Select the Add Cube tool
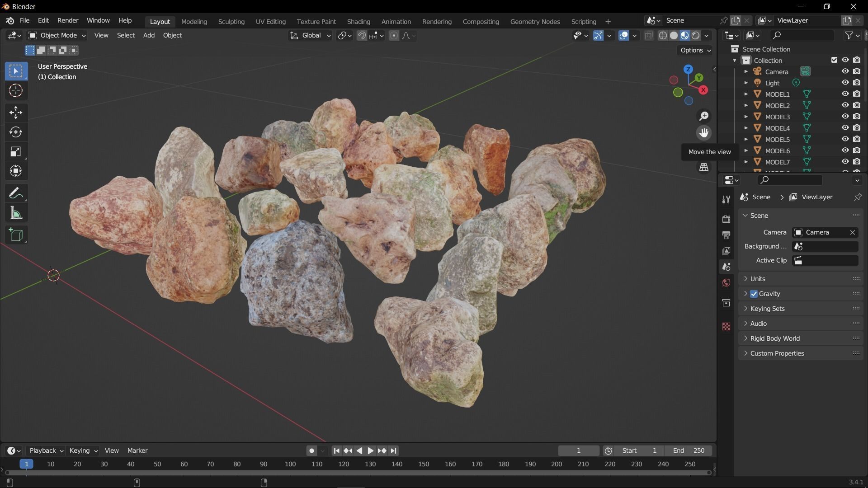Screen dimensions: 868x488 16,235
